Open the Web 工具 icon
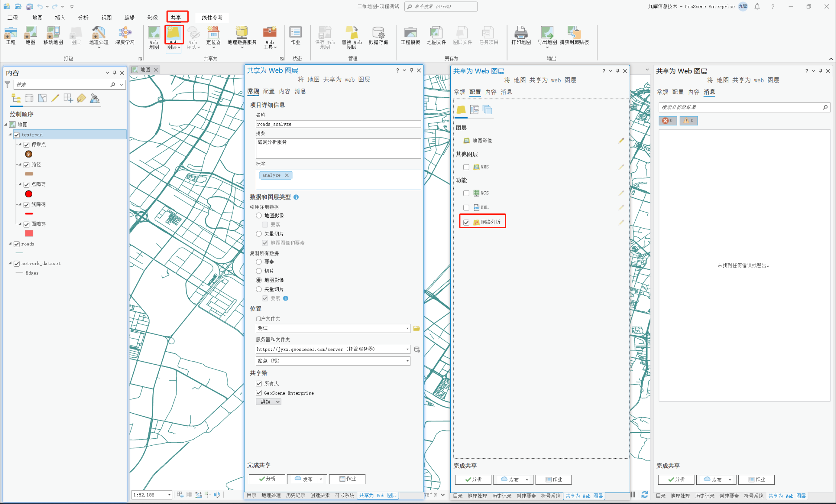 (x=270, y=37)
